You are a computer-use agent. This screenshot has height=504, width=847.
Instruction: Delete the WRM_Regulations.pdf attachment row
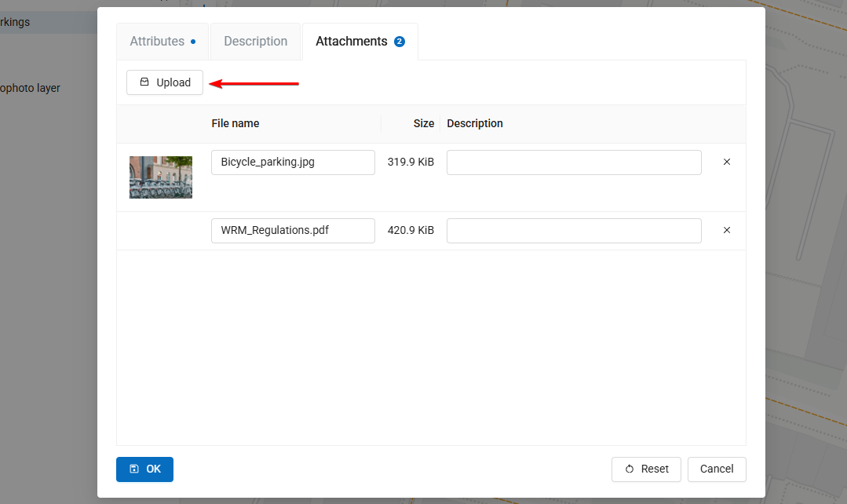726,231
